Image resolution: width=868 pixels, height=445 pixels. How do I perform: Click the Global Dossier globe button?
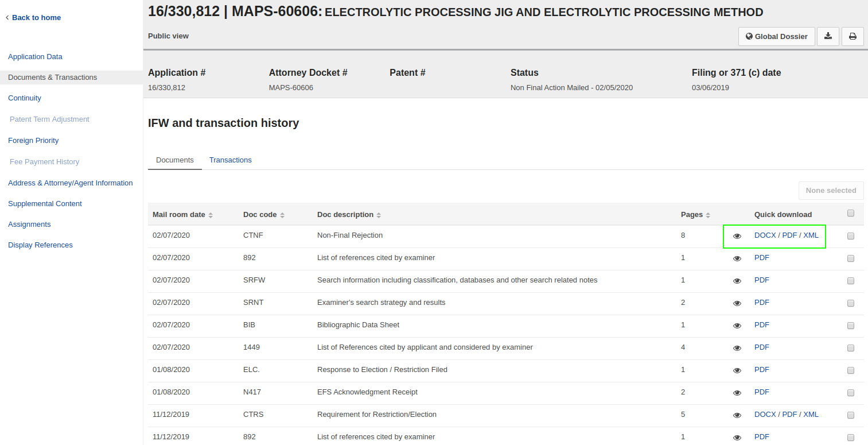776,36
